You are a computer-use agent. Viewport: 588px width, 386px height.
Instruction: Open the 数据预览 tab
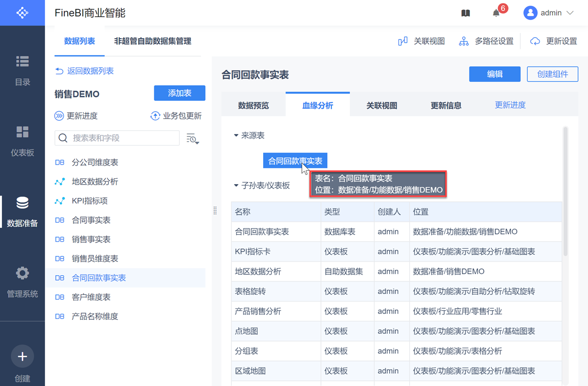(253, 105)
